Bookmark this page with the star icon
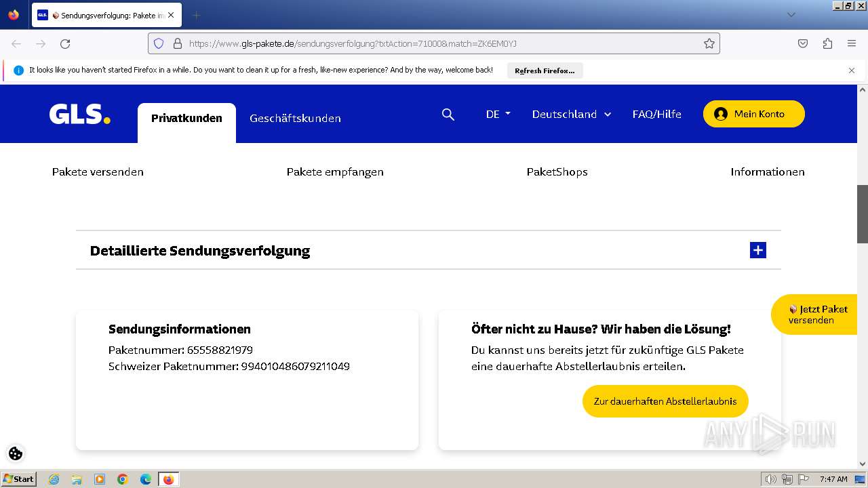The image size is (868, 488). (709, 43)
